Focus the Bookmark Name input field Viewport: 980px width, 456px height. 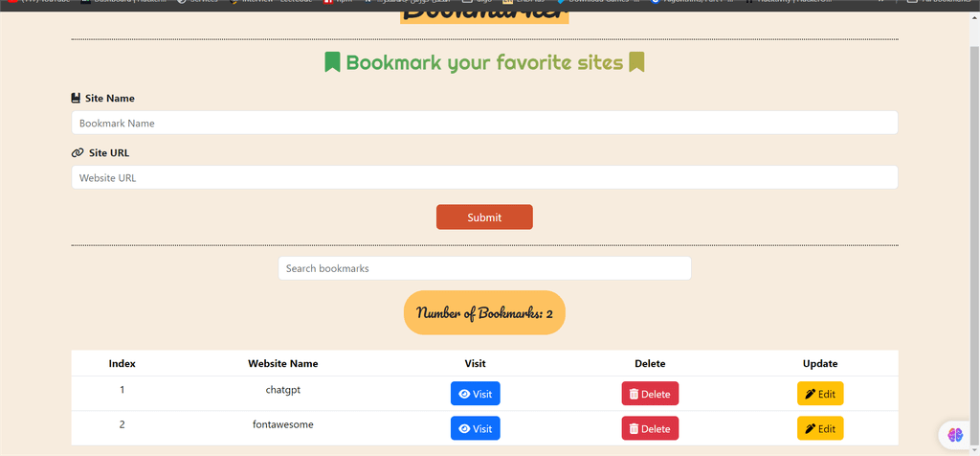(x=484, y=124)
